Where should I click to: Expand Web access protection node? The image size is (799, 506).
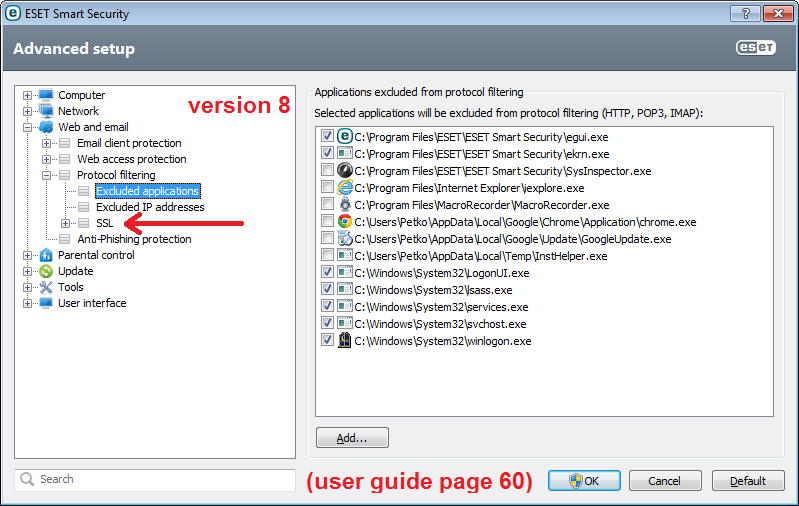coord(46,159)
